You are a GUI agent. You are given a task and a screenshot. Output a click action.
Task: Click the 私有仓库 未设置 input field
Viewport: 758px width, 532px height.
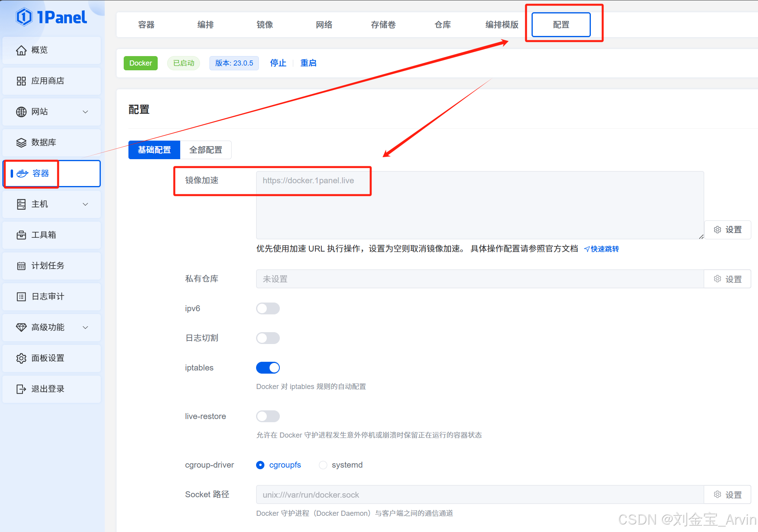(x=480, y=279)
